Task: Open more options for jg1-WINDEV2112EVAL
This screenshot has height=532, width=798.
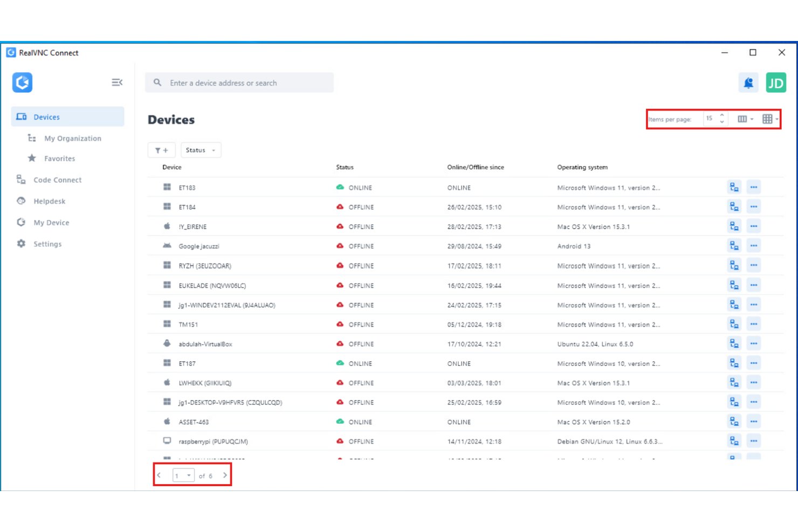Action: tap(754, 305)
